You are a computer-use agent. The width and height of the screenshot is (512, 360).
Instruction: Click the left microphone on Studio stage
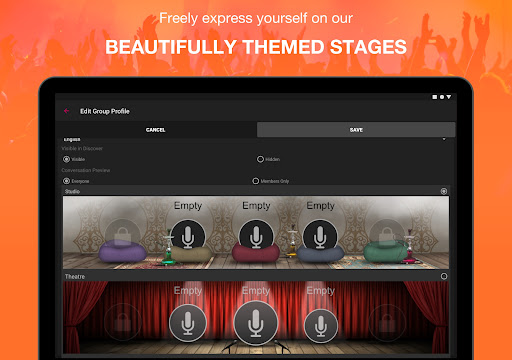coord(188,236)
